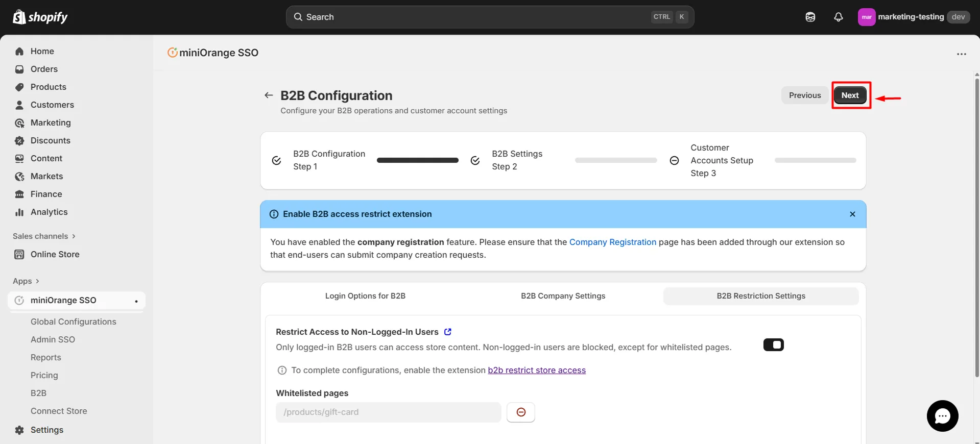Switch to B2B Company Settings tab
The image size is (980, 444).
(563, 296)
